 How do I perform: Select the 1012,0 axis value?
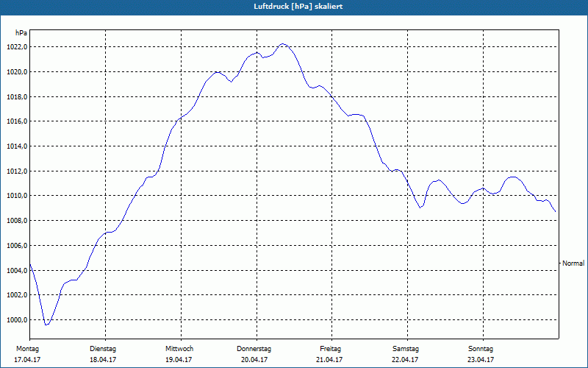coord(17,171)
